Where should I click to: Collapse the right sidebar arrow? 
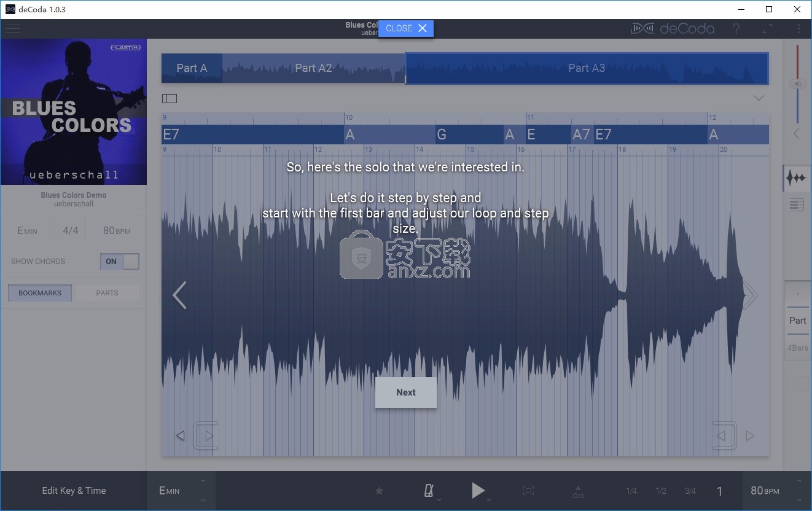tap(797, 133)
